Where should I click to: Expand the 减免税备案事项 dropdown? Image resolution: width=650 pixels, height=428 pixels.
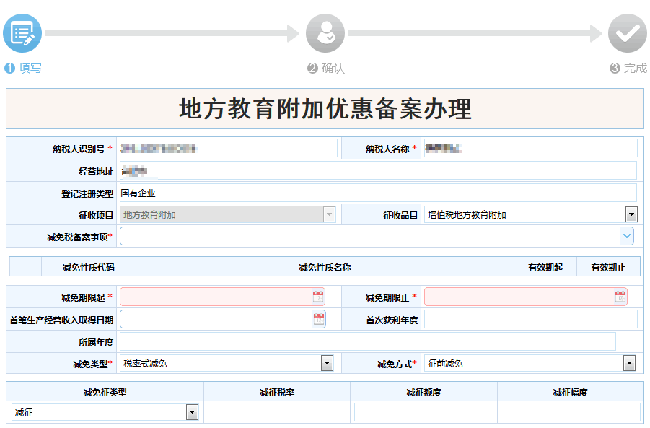click(x=627, y=236)
